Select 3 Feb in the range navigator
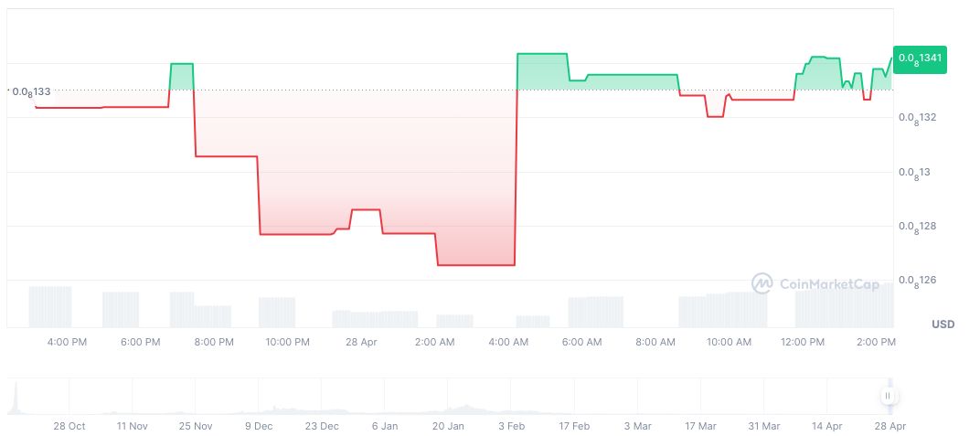980x436 pixels. pos(511,426)
